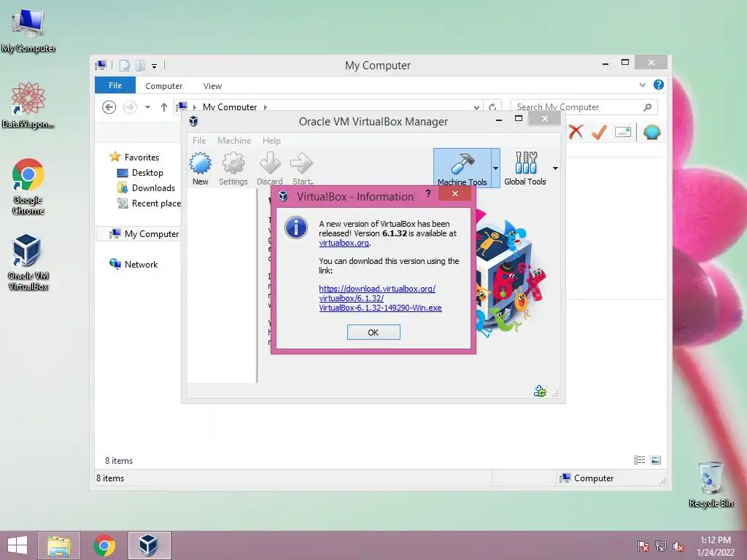Viewport: 747px width, 560px height.
Task: Click New folder quick access icon
Action: coord(140,66)
